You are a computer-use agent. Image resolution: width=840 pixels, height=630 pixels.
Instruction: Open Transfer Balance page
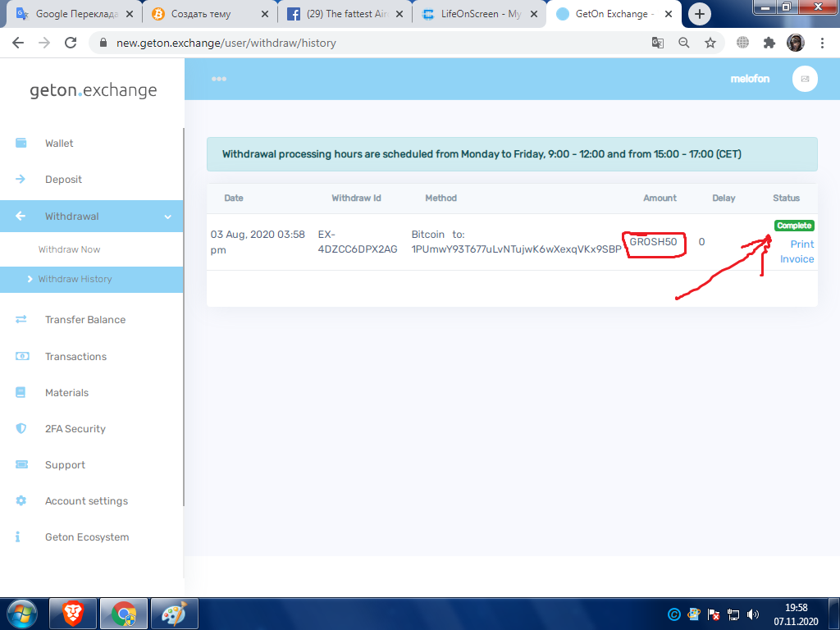pyautogui.click(x=85, y=320)
